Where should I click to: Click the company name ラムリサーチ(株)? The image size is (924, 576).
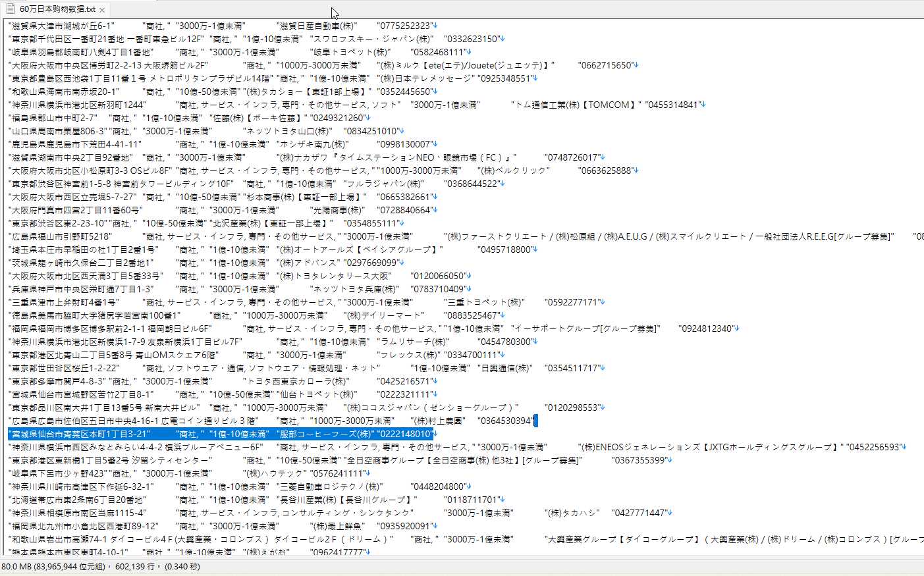pos(413,342)
